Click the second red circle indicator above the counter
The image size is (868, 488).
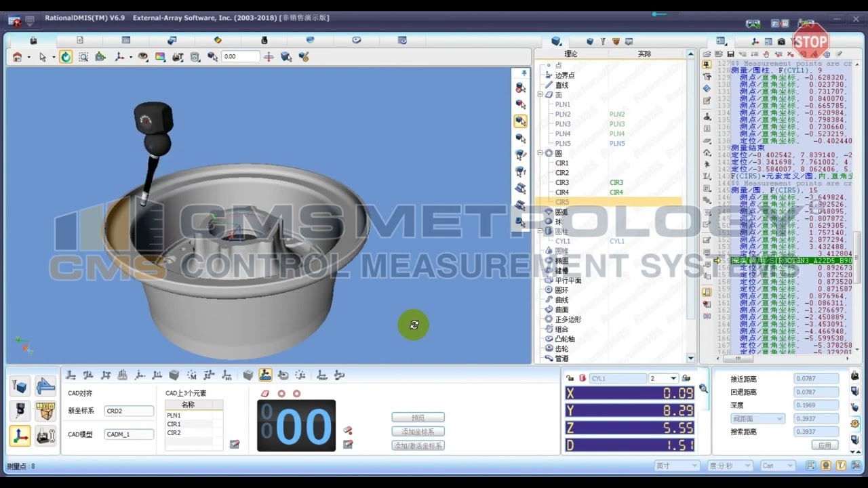coord(296,393)
